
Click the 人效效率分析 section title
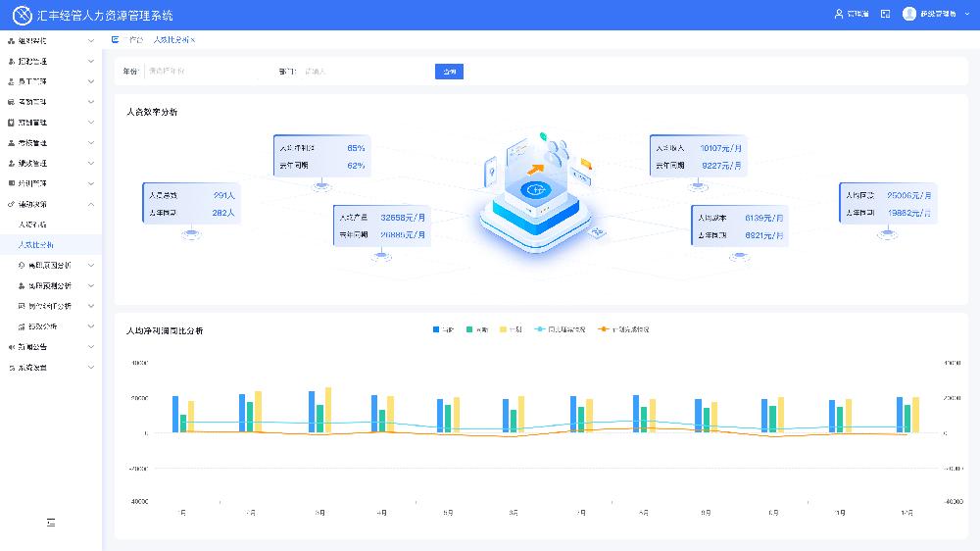tap(152, 112)
